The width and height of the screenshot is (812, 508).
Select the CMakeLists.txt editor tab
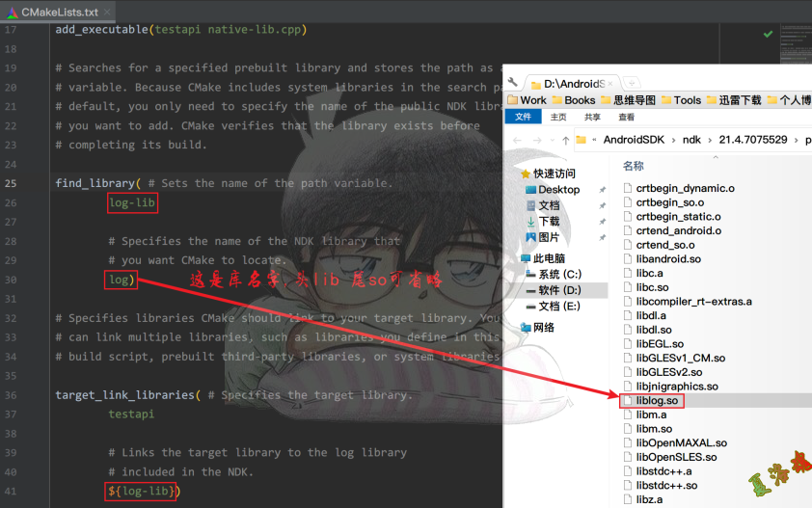tap(57, 12)
